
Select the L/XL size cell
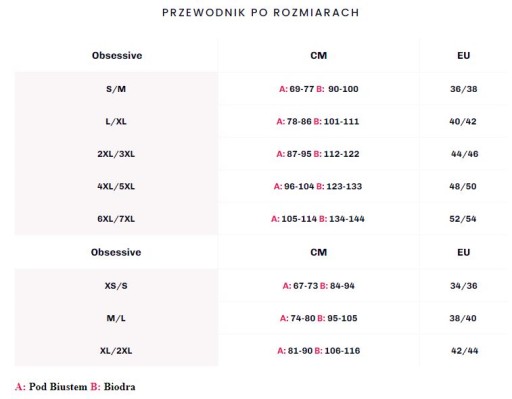[x=116, y=121]
